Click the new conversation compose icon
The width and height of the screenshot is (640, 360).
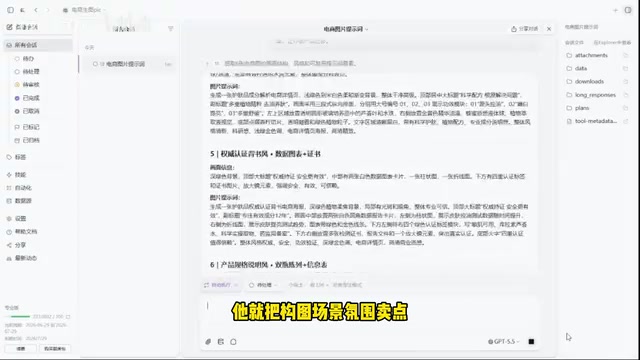tap(9, 27)
